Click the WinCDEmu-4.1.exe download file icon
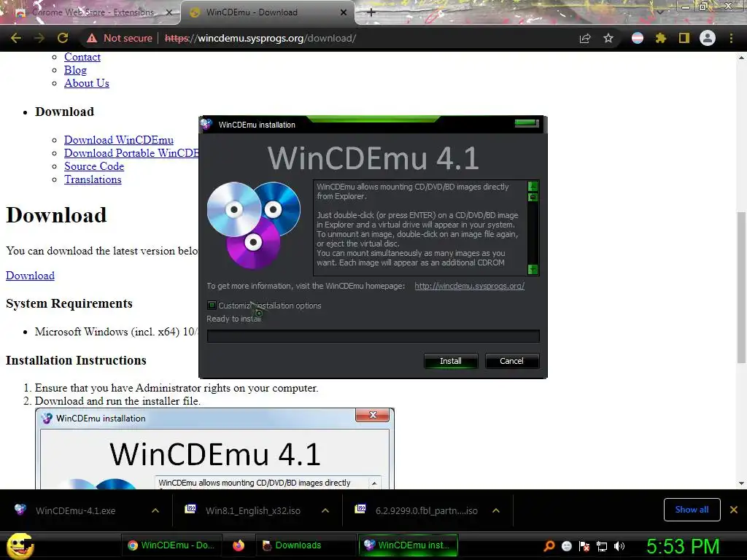Viewport: 747px width, 560px height. point(20,510)
